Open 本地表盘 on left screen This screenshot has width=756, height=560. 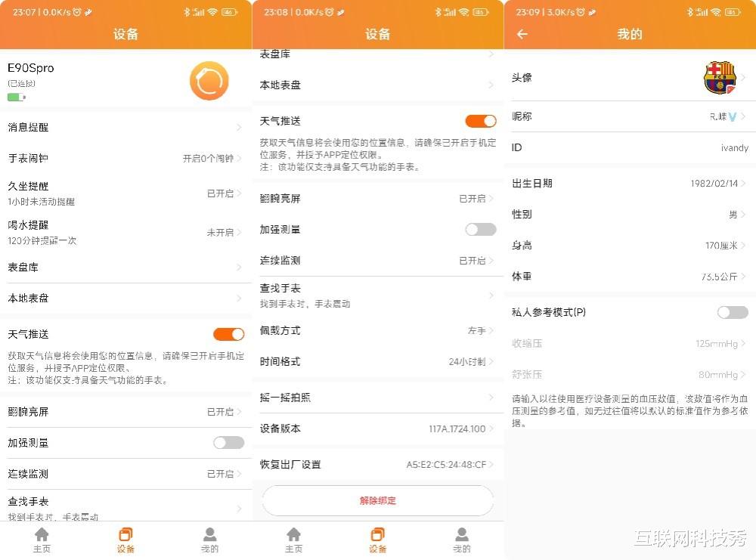[x=125, y=298]
